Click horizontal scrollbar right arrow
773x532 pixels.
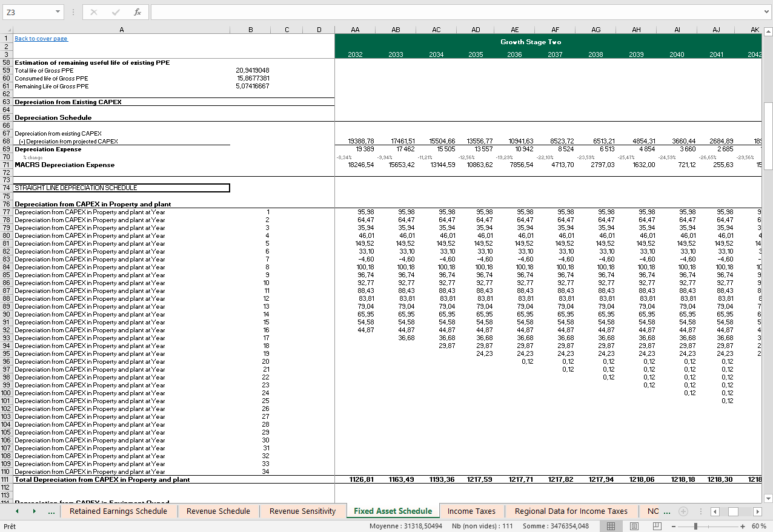point(757,512)
